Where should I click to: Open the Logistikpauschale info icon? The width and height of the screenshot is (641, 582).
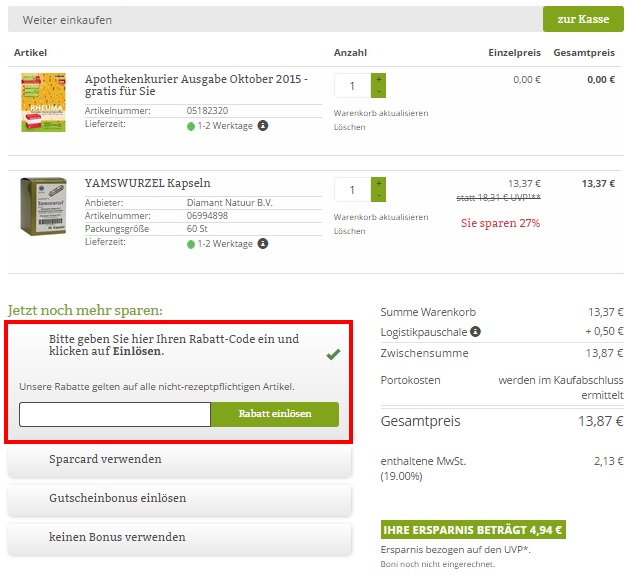pyautogui.click(x=475, y=331)
